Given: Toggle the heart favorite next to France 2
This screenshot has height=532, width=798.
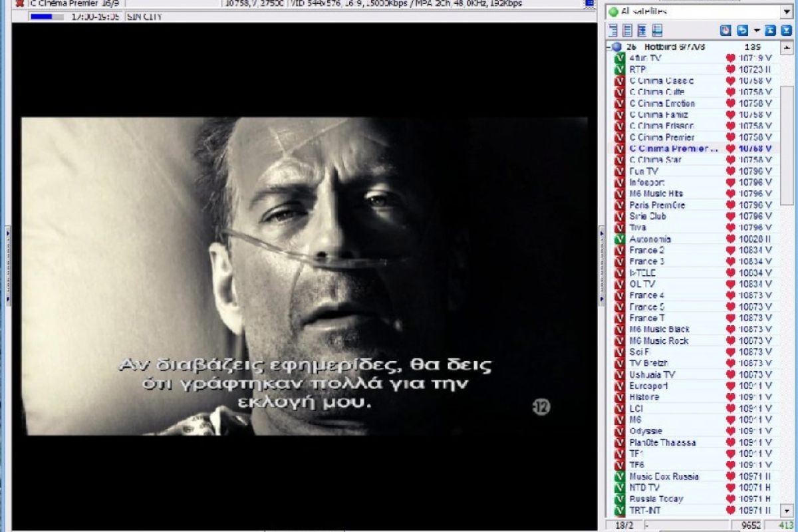Looking at the screenshot, I should [730, 250].
